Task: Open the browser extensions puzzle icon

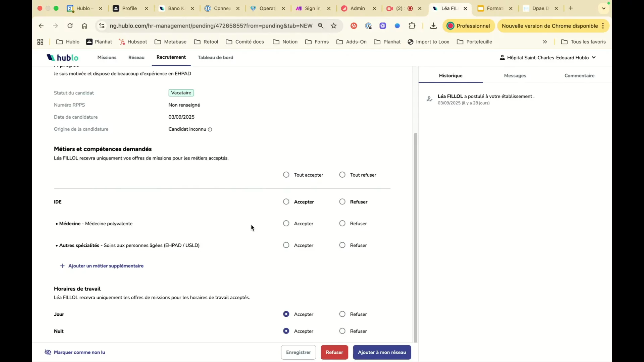Action: (x=412, y=26)
